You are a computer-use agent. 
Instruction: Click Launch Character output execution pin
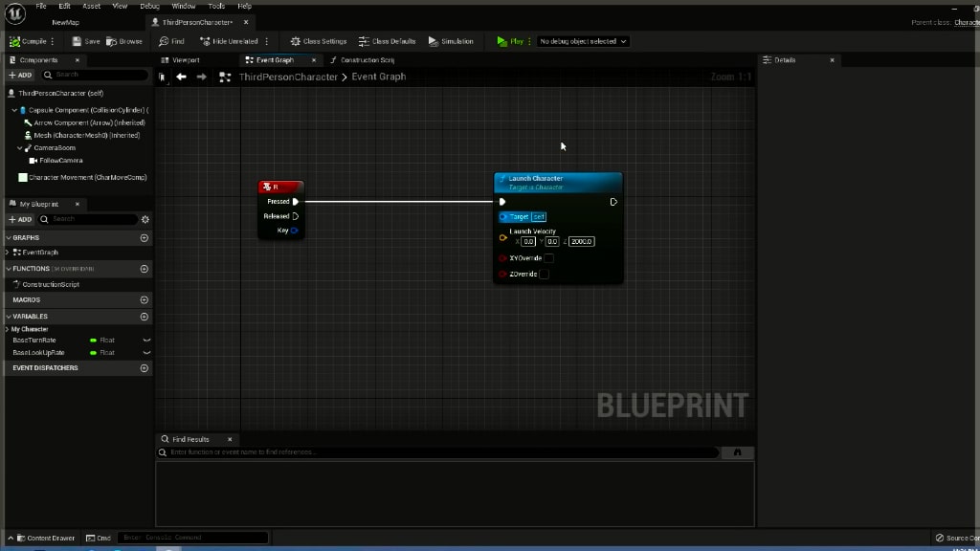tap(613, 202)
